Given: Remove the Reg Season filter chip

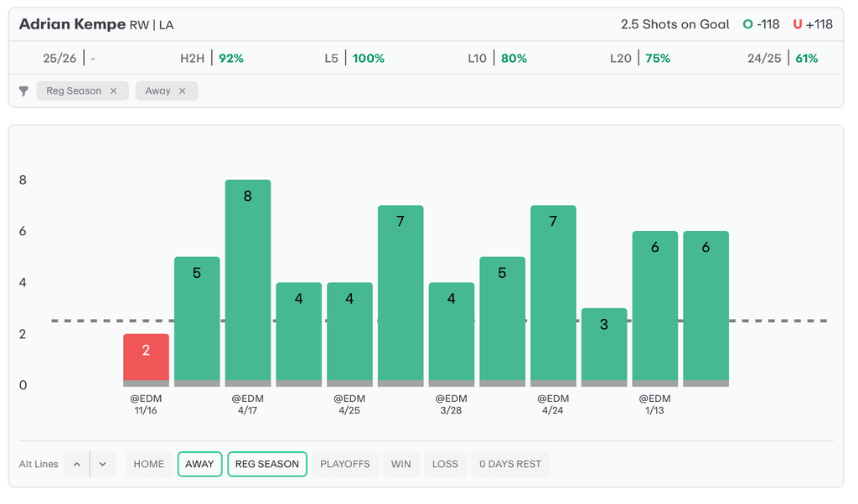Looking at the screenshot, I should (x=113, y=91).
